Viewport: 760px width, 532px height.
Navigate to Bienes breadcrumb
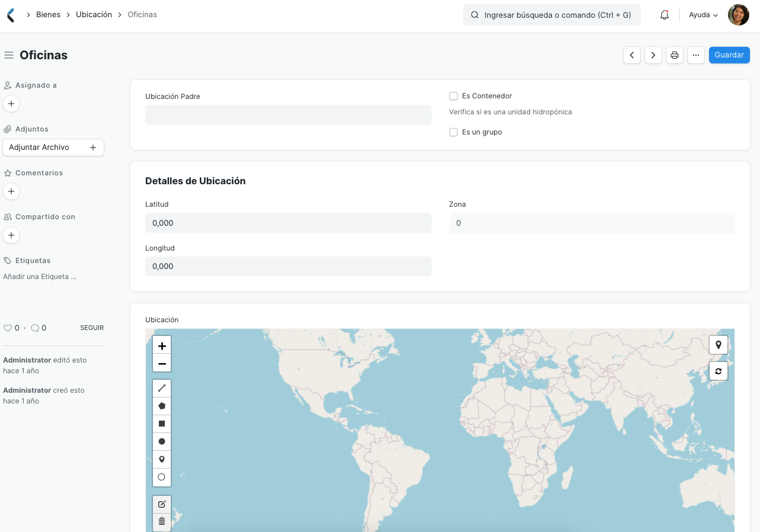pyautogui.click(x=48, y=15)
